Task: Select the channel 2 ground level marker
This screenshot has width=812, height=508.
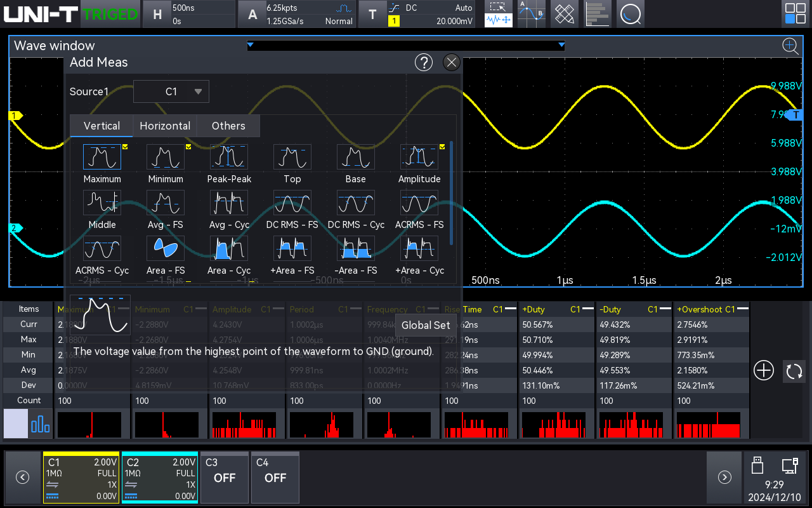Action: coord(15,228)
